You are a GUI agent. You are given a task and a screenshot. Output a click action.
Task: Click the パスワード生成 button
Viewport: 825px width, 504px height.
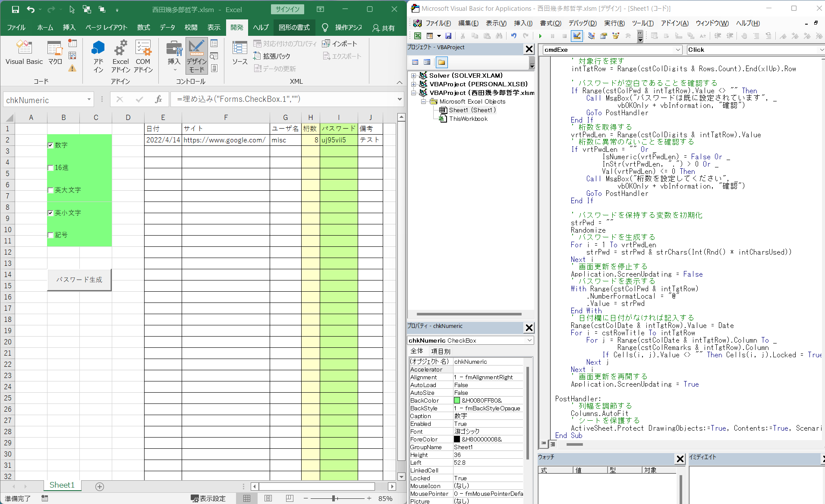79,280
